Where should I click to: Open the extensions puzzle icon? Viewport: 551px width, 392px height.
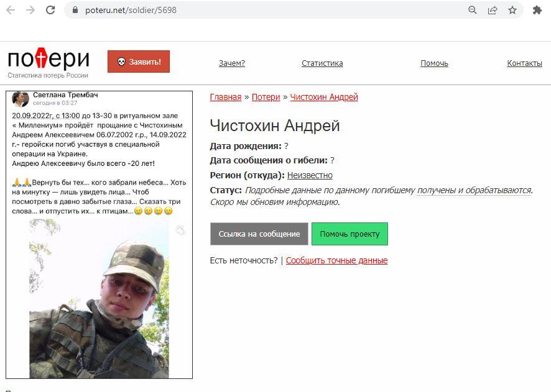coord(537,10)
